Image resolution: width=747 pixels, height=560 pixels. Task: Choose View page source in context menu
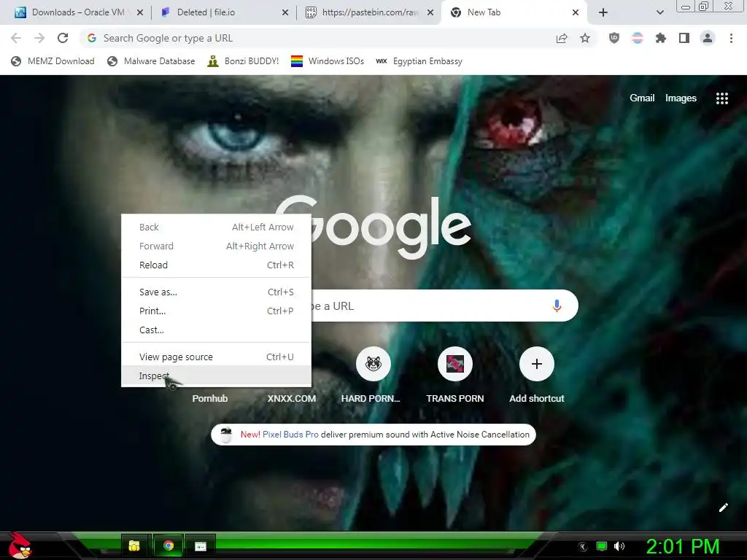click(216, 357)
